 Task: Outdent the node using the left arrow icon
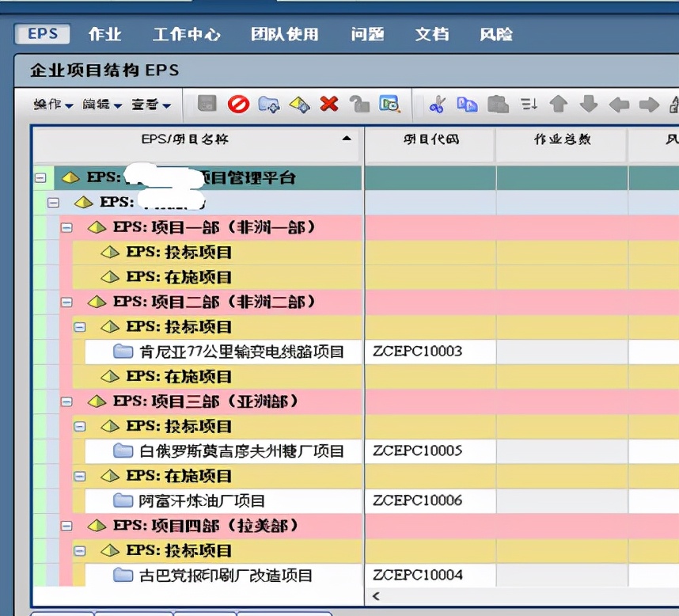coord(618,104)
